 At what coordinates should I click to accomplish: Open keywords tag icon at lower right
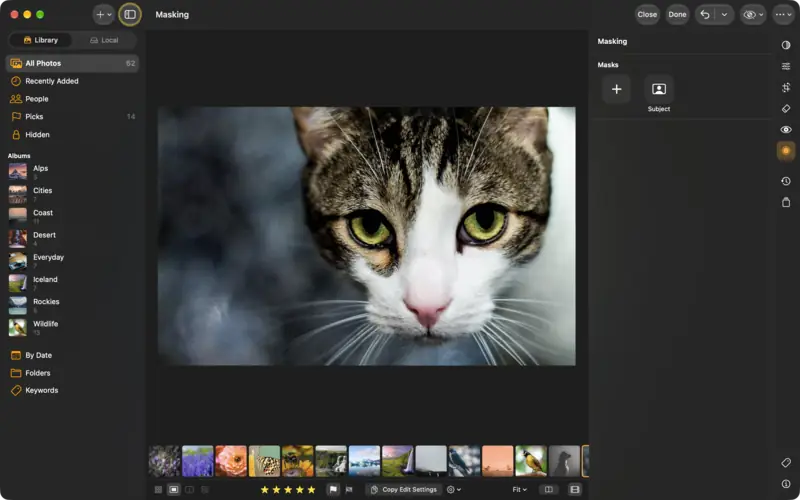pos(786,463)
